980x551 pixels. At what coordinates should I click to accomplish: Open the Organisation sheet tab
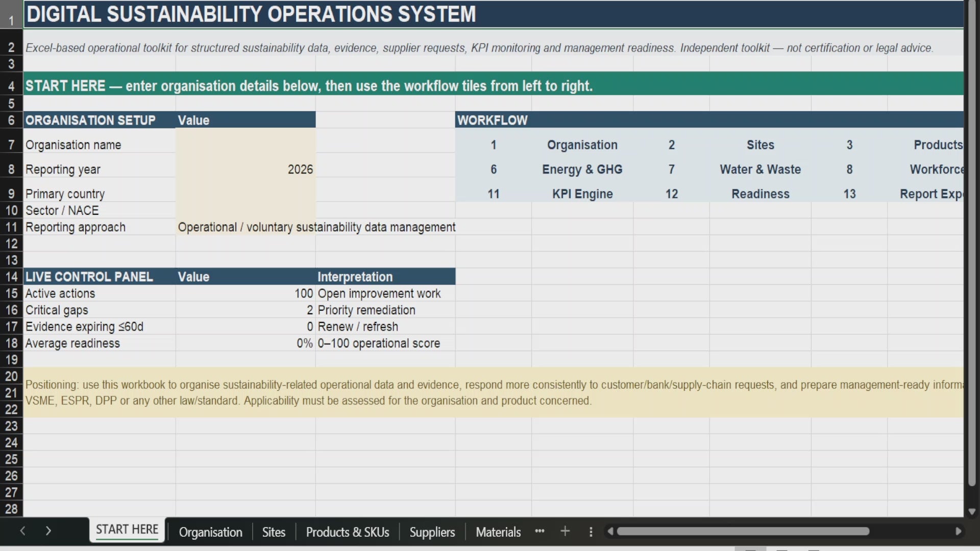click(x=210, y=532)
